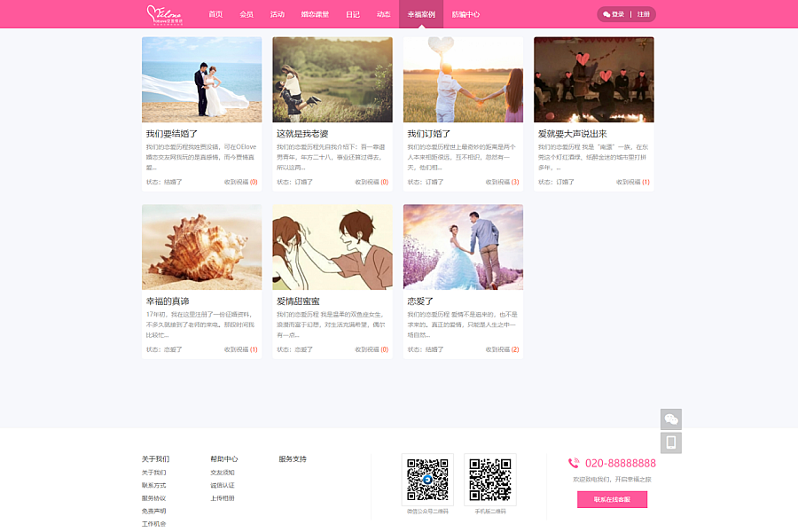Open the 活动 navigation item
This screenshot has height=532, width=798.
click(278, 14)
